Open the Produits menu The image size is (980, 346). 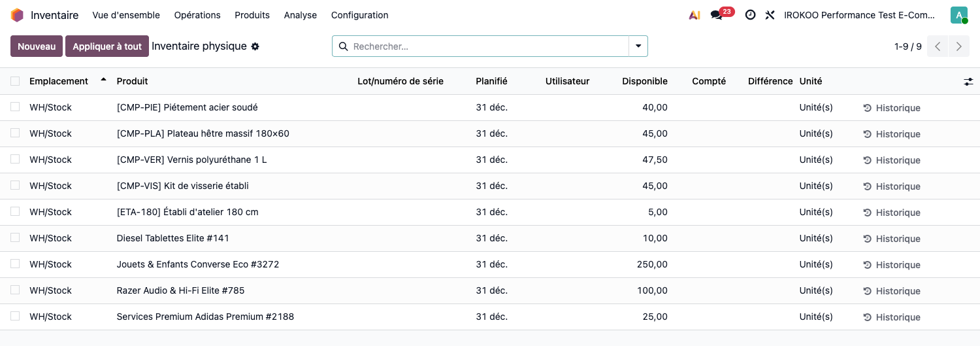[252, 15]
